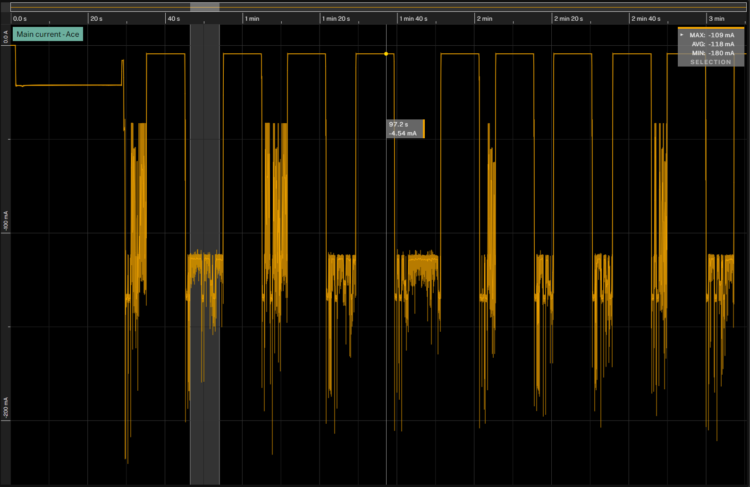This screenshot has height=487, width=750.
Task: Click the 1 min ruler mark
Action: (x=252, y=19)
